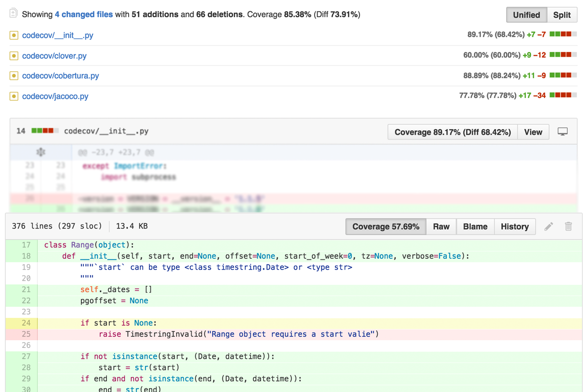Open file History

click(514, 227)
